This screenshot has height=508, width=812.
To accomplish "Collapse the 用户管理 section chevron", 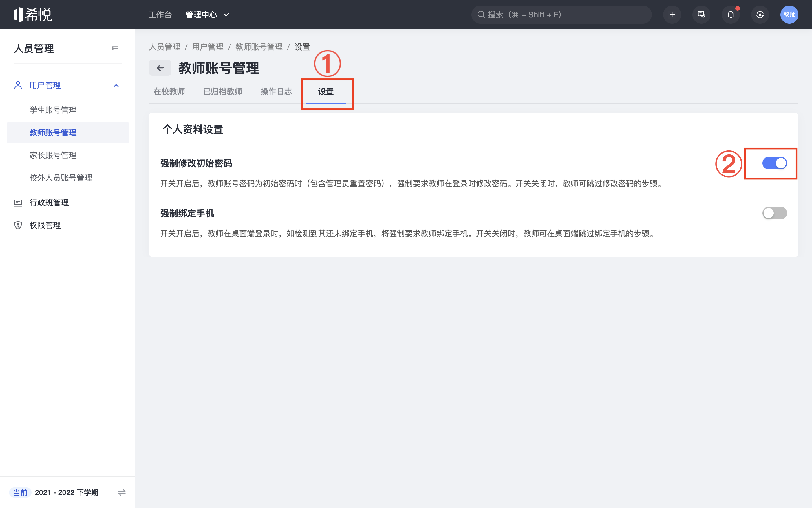I will (116, 85).
